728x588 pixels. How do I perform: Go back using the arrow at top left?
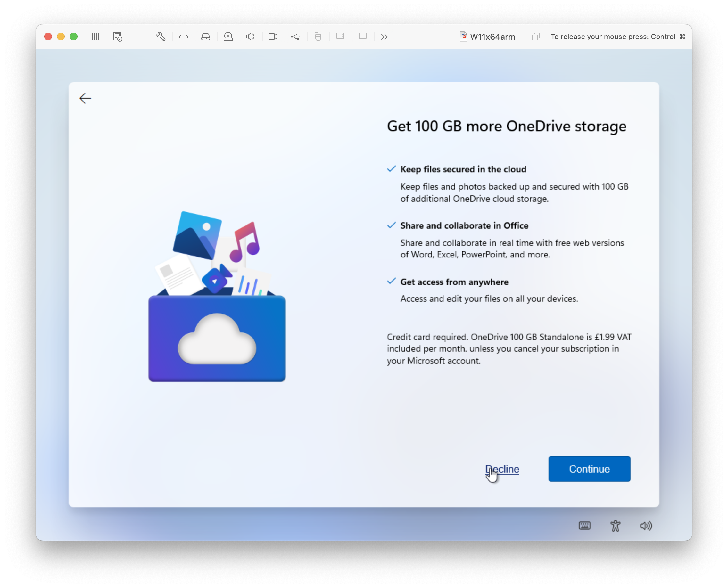coord(85,98)
